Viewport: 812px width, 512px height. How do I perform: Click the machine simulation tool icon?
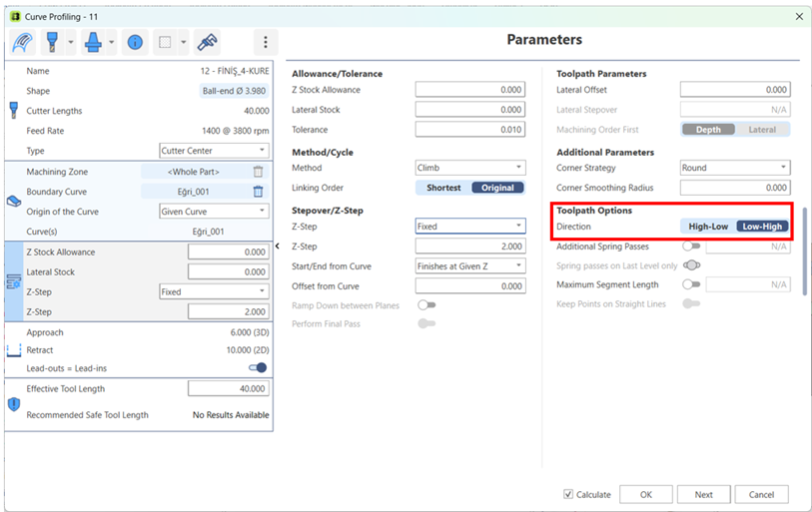click(207, 42)
